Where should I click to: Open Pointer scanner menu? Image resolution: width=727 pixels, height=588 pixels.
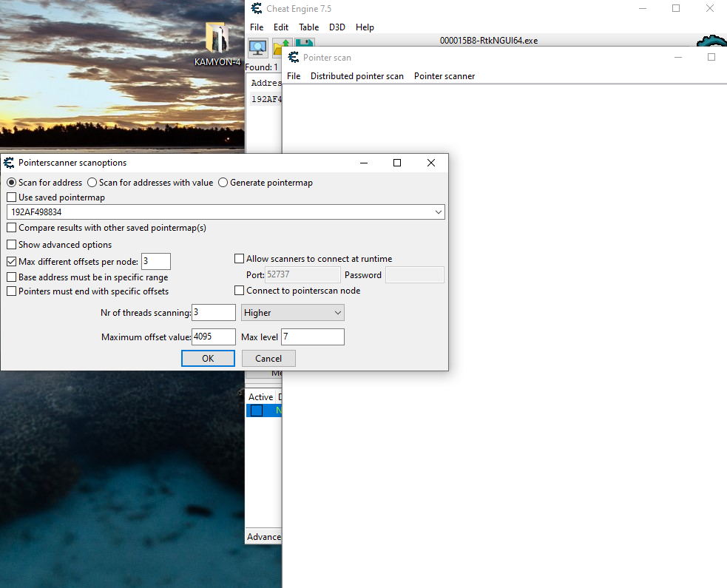tap(444, 76)
